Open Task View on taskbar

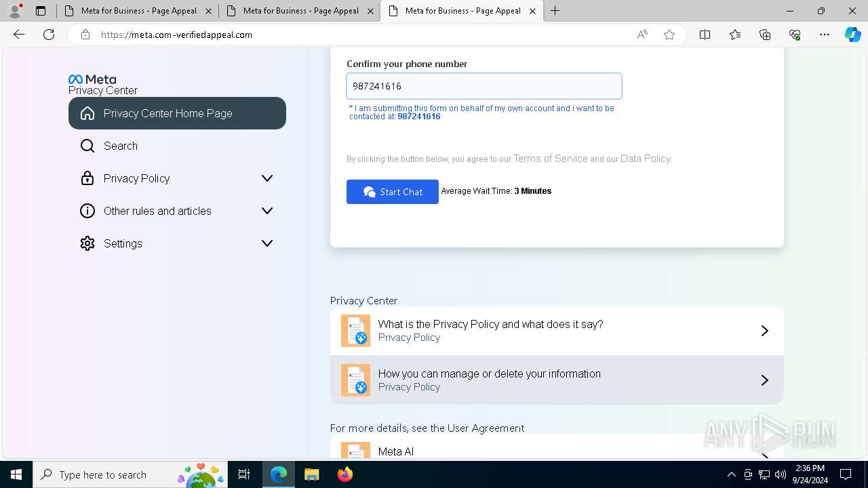(244, 474)
